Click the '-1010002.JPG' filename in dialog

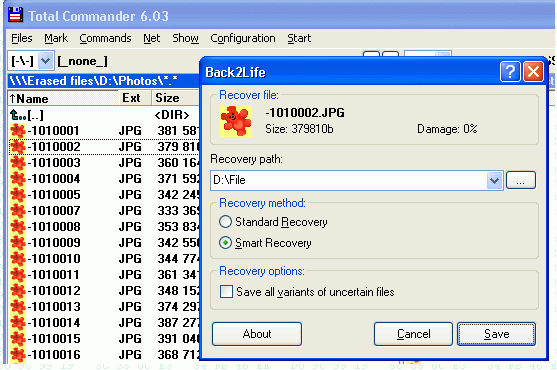305,113
